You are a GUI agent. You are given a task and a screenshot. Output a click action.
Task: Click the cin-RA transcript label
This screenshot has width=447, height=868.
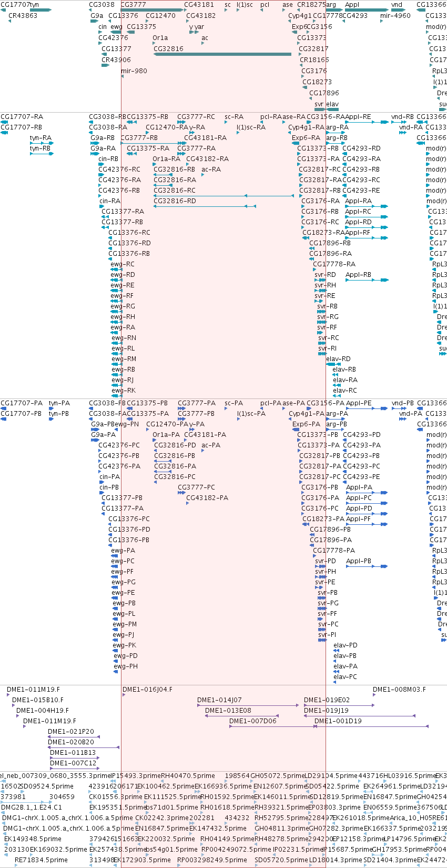point(110,201)
